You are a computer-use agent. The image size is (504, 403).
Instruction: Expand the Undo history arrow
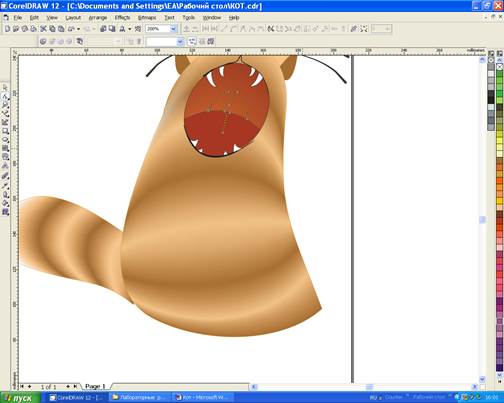tap(79, 29)
